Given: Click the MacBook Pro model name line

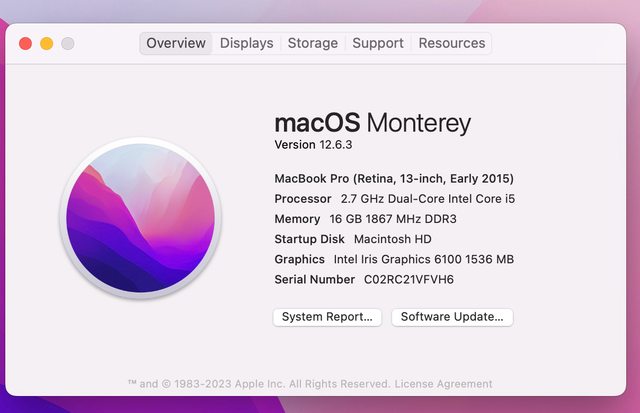Looking at the screenshot, I should tap(394, 179).
